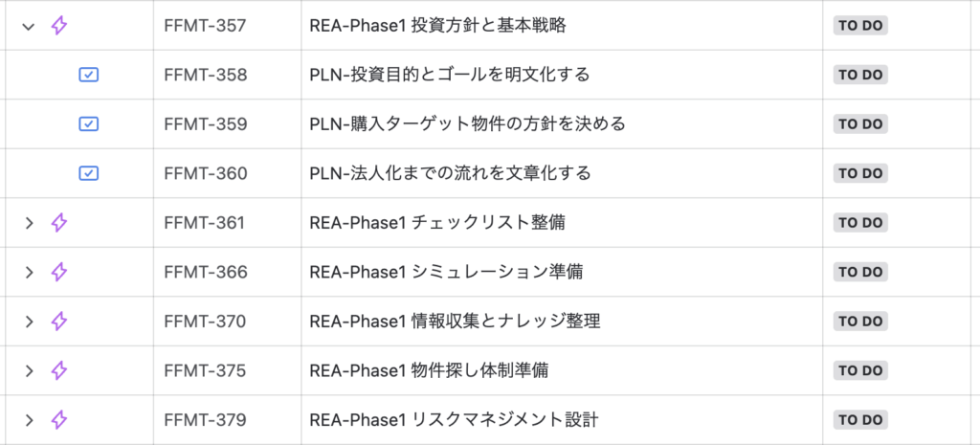The height and width of the screenshot is (445, 980).
Task: Expand the FFMT-379 リスクマネジメント設計 row
Action: pyautogui.click(x=28, y=420)
